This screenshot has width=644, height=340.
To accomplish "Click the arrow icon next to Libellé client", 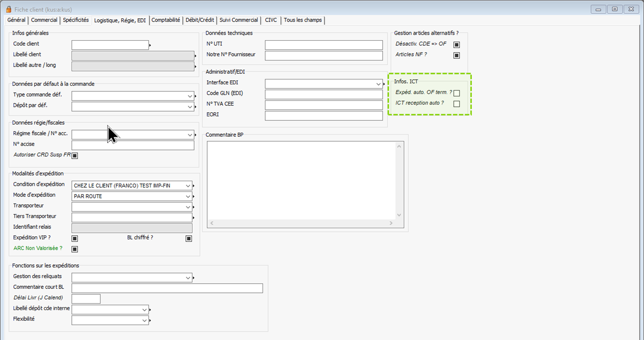I will click(x=195, y=56).
